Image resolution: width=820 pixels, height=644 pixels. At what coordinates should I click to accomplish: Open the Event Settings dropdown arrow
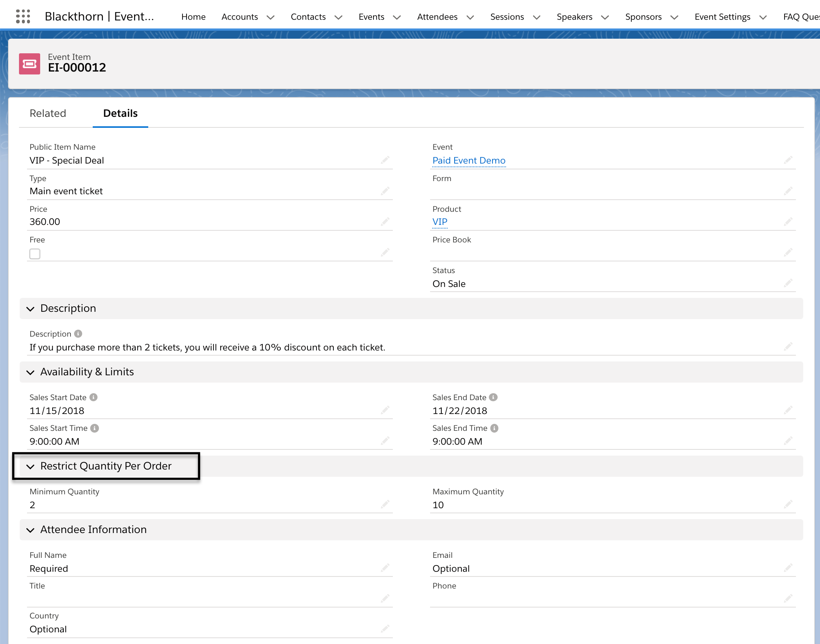coord(763,18)
